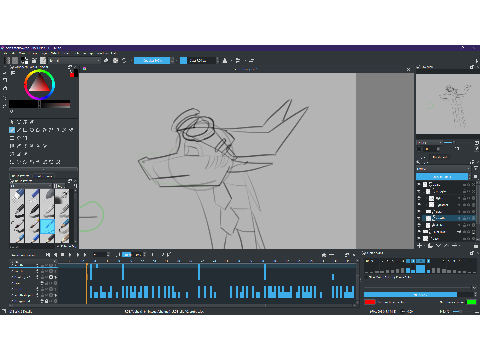Toggle lock on bottom timeline layer row
The height and width of the screenshot is (360, 480).
(x=46, y=301)
